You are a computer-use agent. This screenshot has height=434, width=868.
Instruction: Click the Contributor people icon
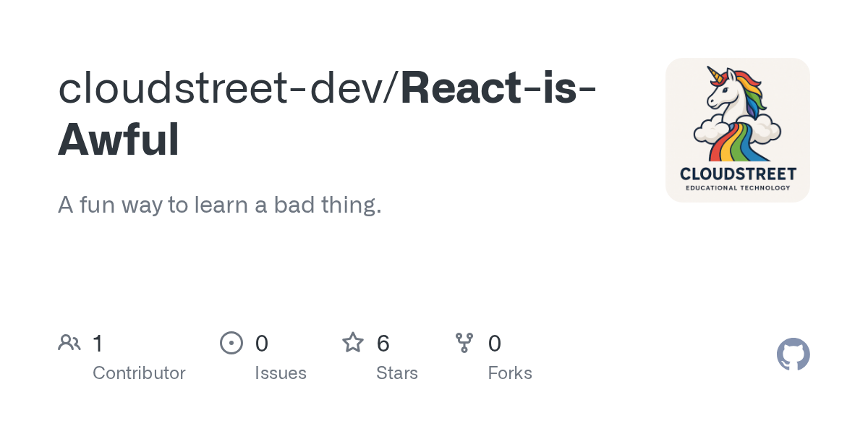pos(69,343)
